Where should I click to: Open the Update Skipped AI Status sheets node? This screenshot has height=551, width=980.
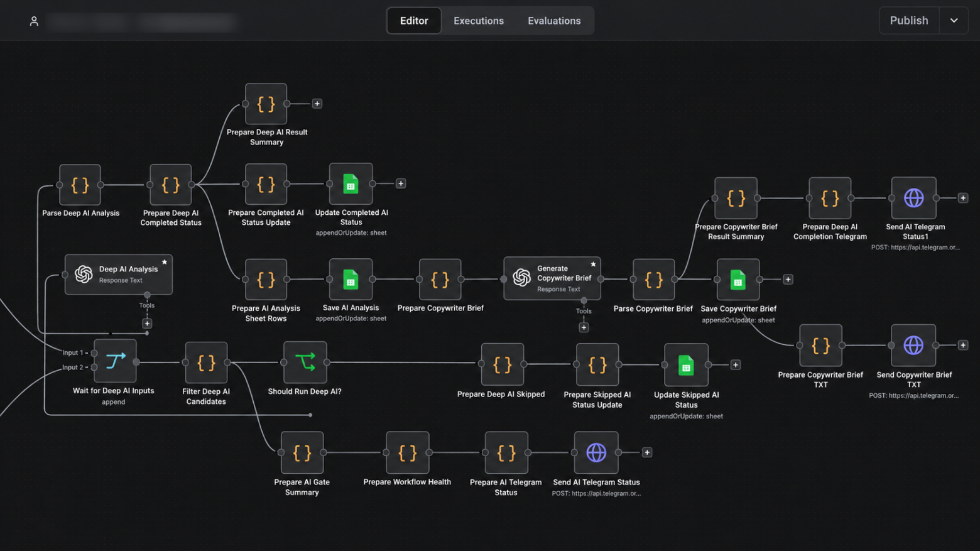(x=686, y=364)
